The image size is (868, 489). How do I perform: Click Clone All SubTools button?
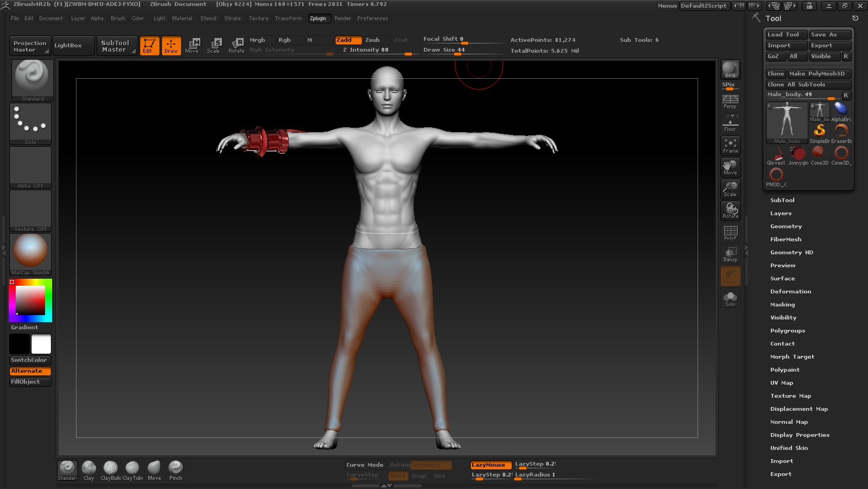[x=808, y=85]
